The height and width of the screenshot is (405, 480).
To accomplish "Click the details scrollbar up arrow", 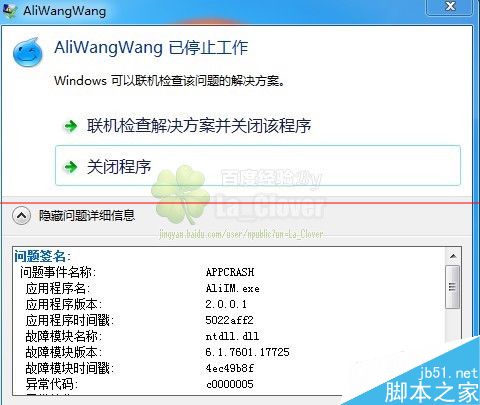I will [453, 256].
